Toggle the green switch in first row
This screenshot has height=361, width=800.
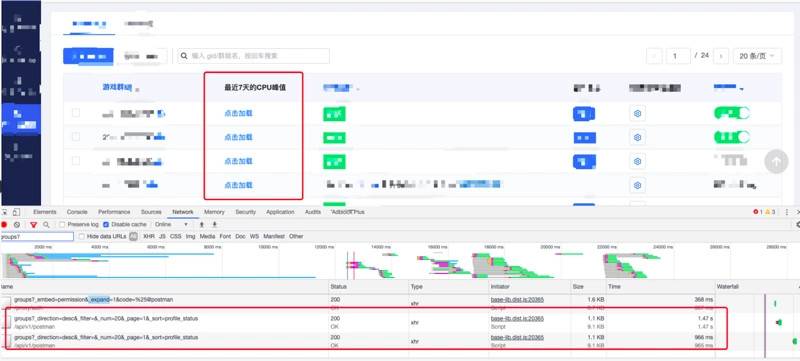click(x=732, y=113)
